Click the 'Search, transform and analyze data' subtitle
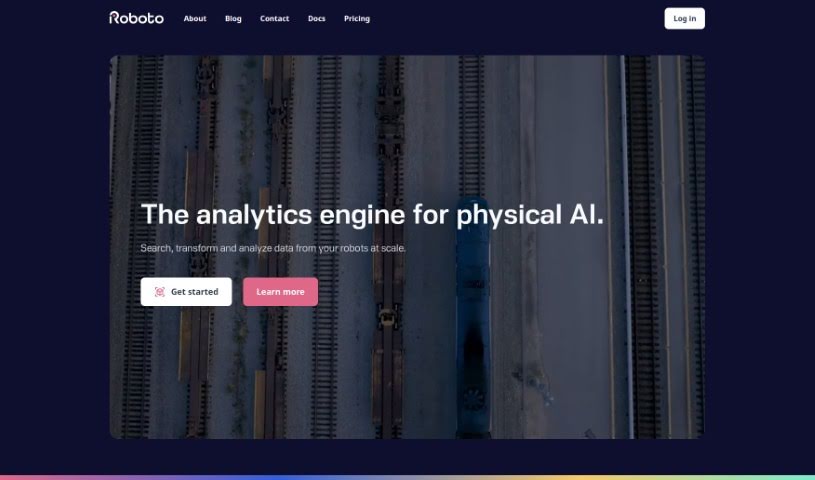 [x=273, y=248]
